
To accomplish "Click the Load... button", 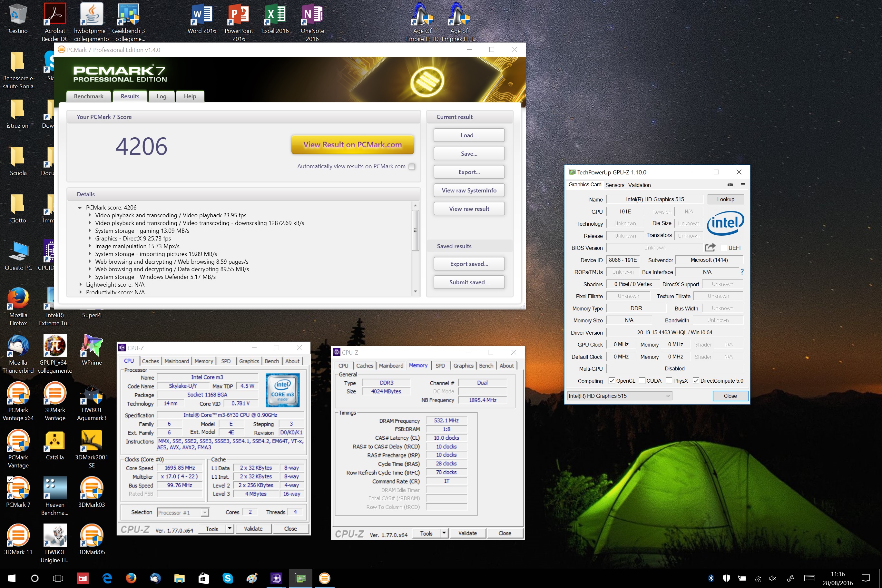I will (x=469, y=135).
